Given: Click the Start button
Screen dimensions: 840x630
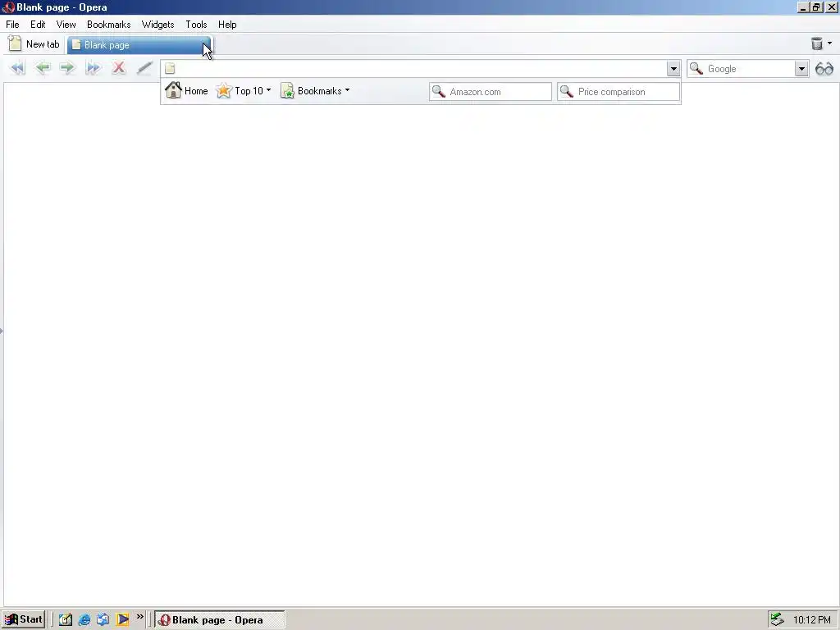Looking at the screenshot, I should click(23, 620).
